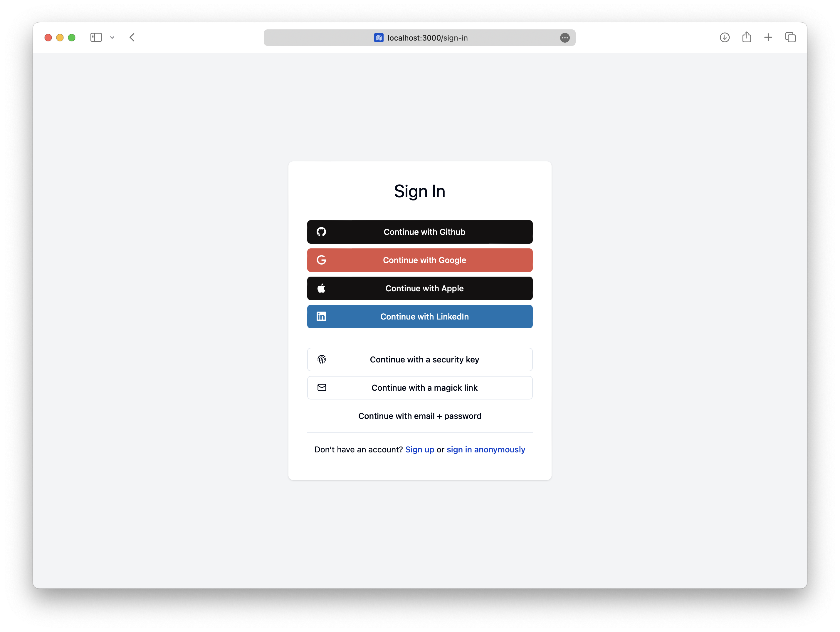Screen dimensions: 840x632
Task: Click the LinkedIn icon button
Action: (x=322, y=317)
